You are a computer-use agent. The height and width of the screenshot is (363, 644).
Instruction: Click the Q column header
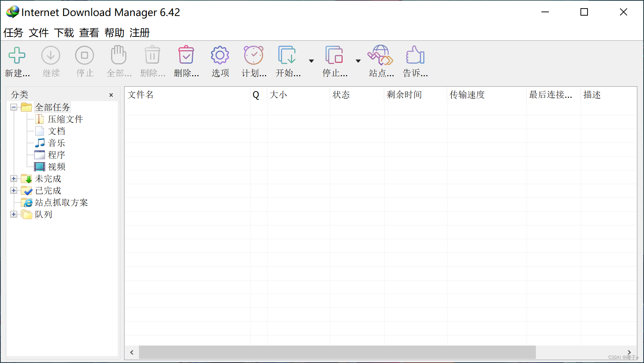[259, 95]
